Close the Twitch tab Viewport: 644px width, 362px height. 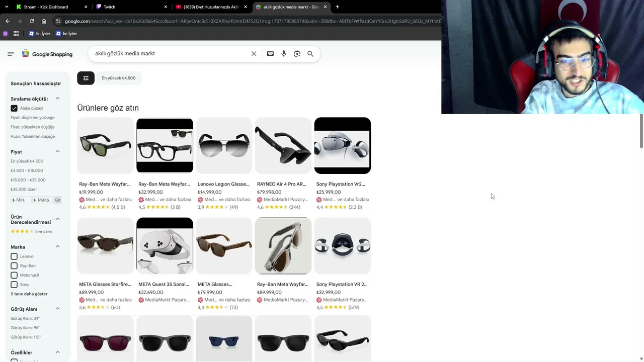pos(166,7)
